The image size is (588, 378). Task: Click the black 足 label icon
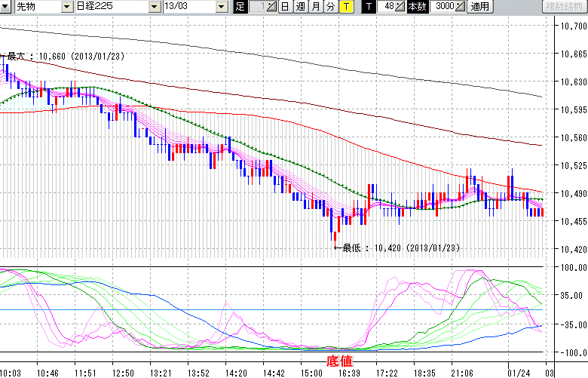click(x=240, y=7)
